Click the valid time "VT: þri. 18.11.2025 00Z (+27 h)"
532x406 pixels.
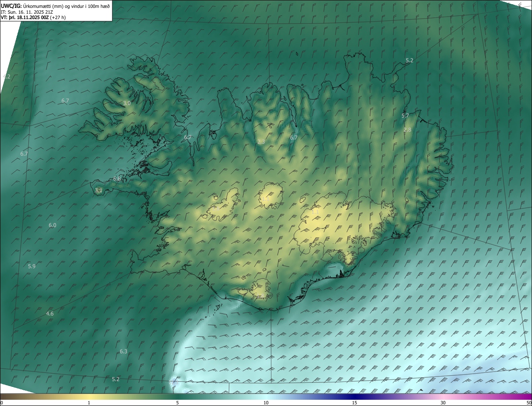coord(33,17)
